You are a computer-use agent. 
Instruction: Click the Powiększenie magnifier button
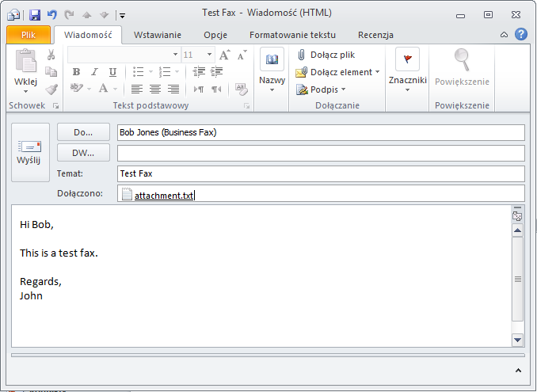[462, 67]
